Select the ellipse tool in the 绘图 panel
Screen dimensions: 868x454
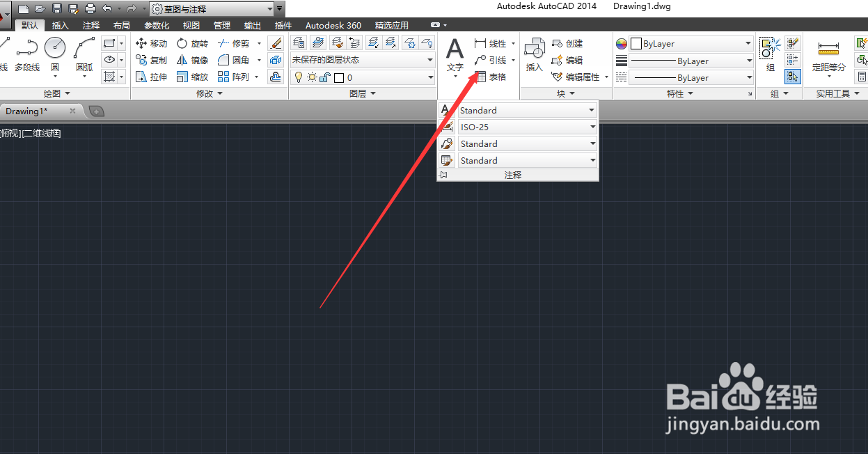pyautogui.click(x=109, y=60)
